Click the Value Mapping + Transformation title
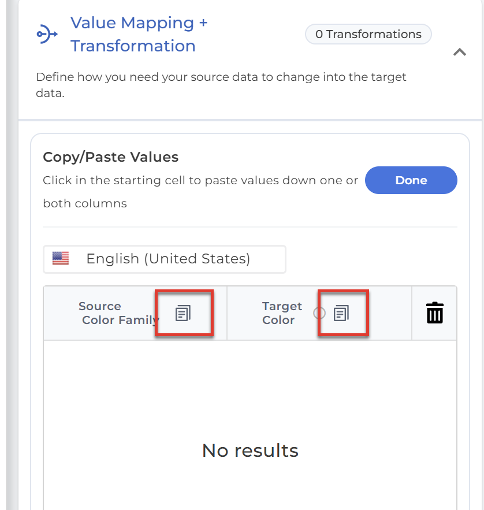Image resolution: width=484 pixels, height=510 pixels. tap(139, 34)
